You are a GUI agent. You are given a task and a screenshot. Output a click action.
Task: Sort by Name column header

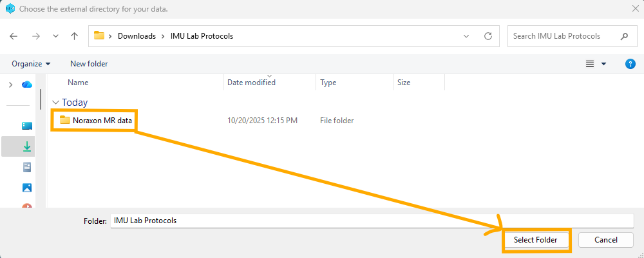78,83
